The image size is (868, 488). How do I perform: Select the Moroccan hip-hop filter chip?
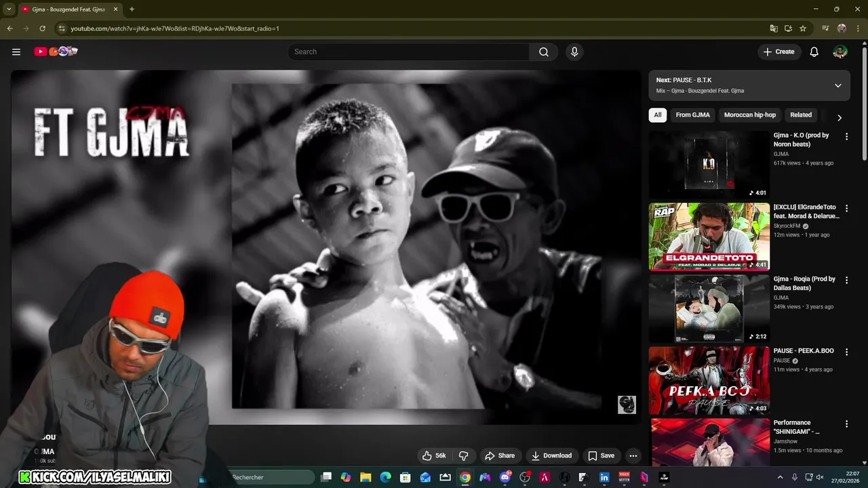pos(750,115)
